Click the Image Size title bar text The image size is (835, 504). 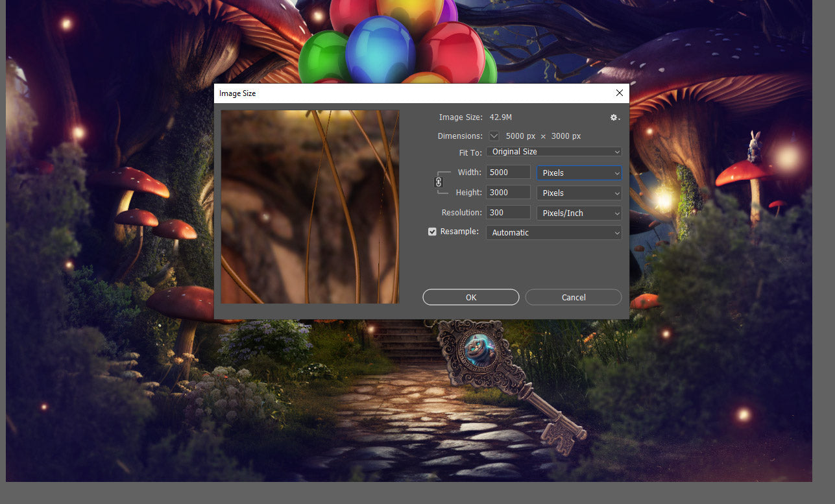pos(237,93)
